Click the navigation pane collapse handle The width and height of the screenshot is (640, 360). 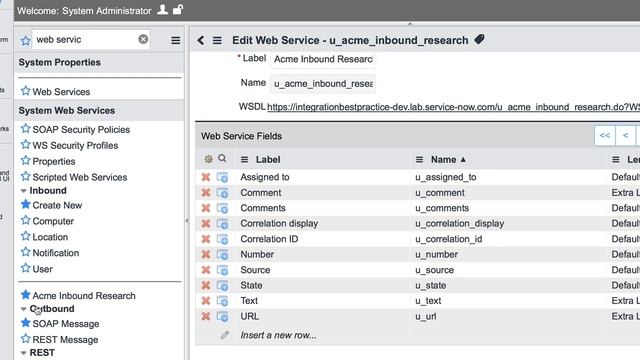point(187,221)
